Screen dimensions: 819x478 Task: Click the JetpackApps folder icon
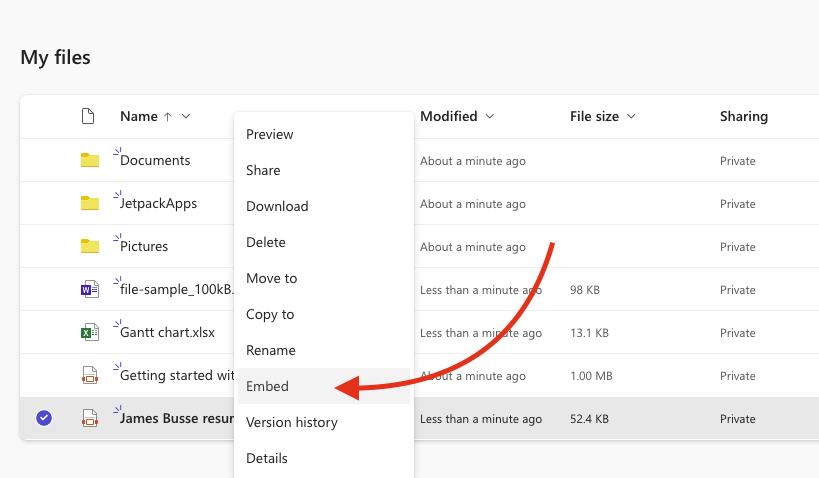tap(90, 203)
